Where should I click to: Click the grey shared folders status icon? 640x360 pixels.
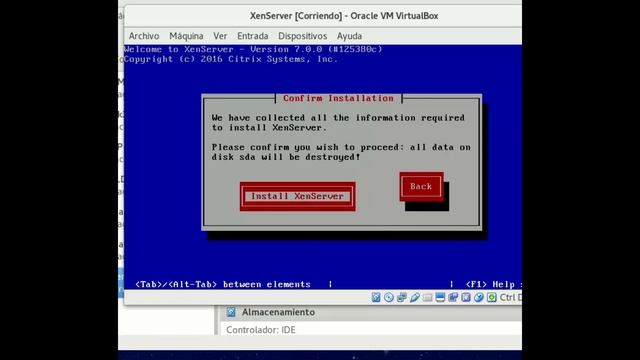tap(427, 298)
